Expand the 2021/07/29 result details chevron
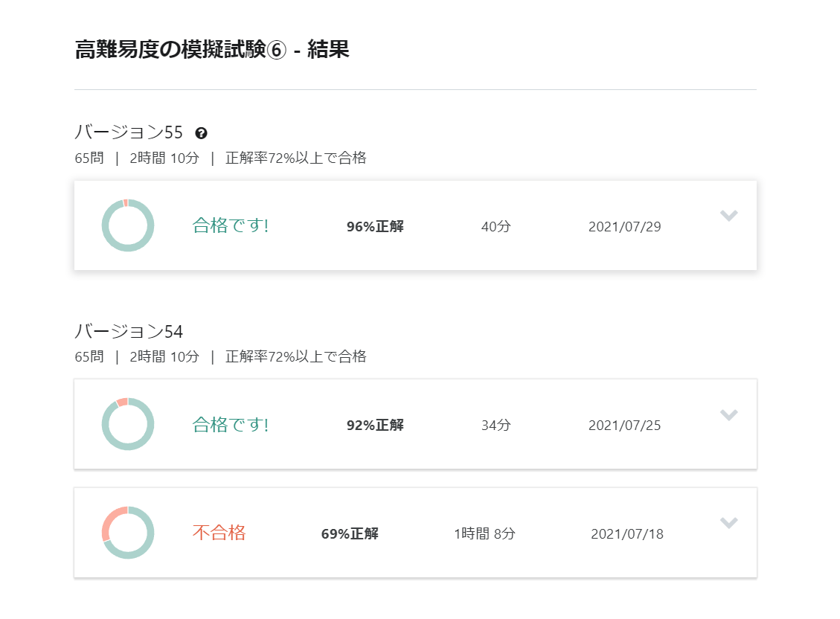The image size is (840, 619). 729,216
